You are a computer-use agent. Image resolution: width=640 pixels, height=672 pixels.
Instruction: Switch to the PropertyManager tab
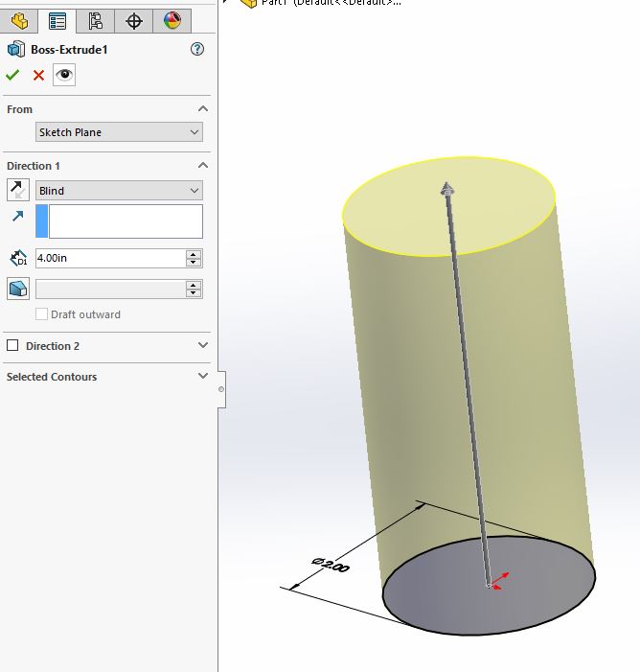point(57,20)
